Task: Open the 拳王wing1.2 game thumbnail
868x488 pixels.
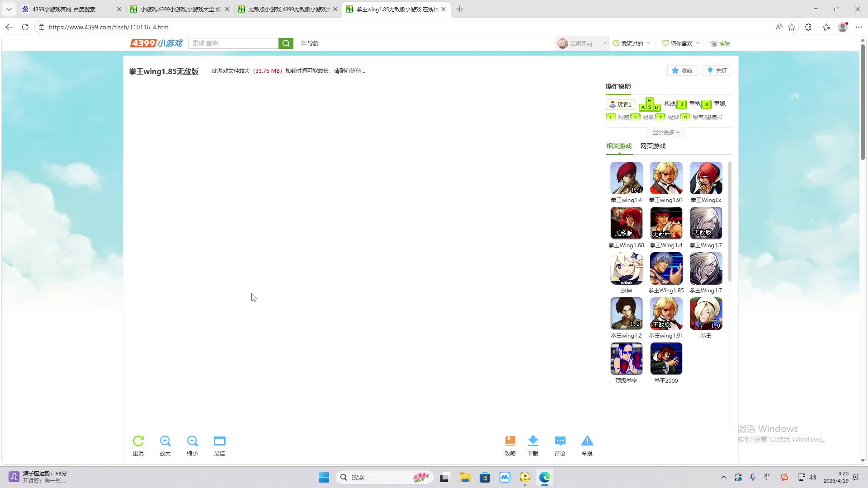Action: point(626,314)
